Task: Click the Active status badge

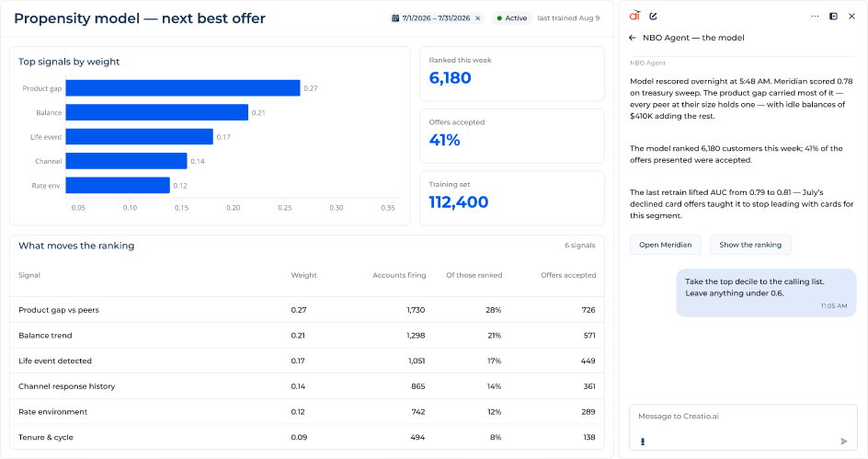Action: 511,18
